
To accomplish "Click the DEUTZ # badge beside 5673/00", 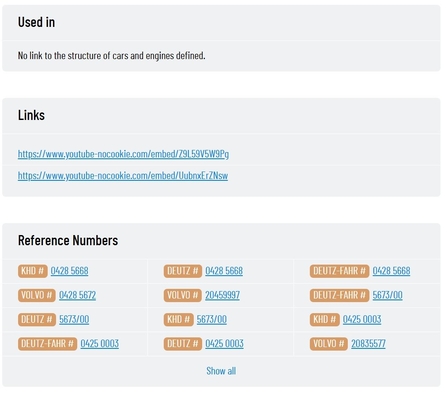I will pos(37,320).
